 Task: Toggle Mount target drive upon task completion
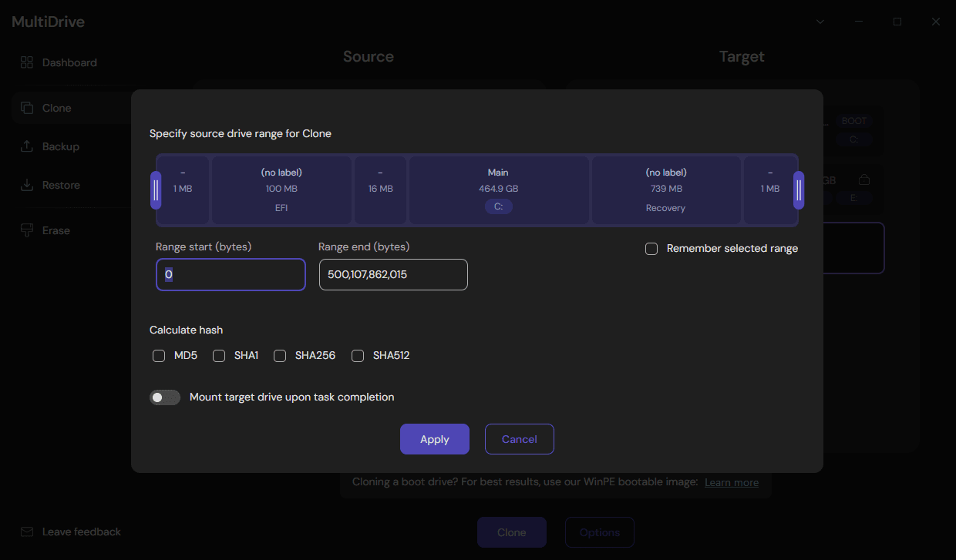pos(165,397)
